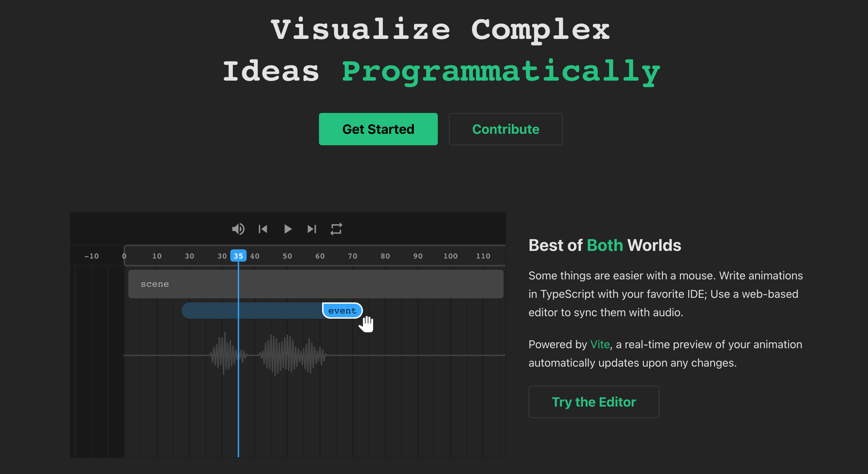Image resolution: width=868 pixels, height=474 pixels.
Task: Click the 60 mark on timeline ruler
Action: coord(320,256)
